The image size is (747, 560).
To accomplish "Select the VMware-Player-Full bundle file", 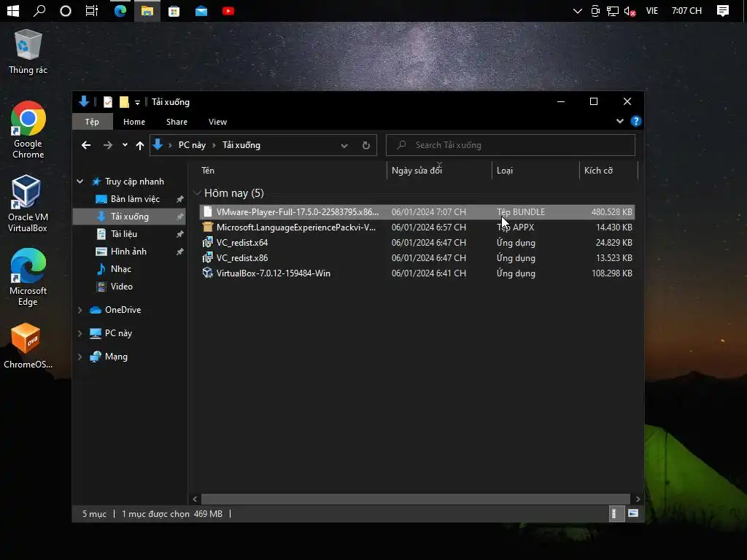I will (x=417, y=212).
